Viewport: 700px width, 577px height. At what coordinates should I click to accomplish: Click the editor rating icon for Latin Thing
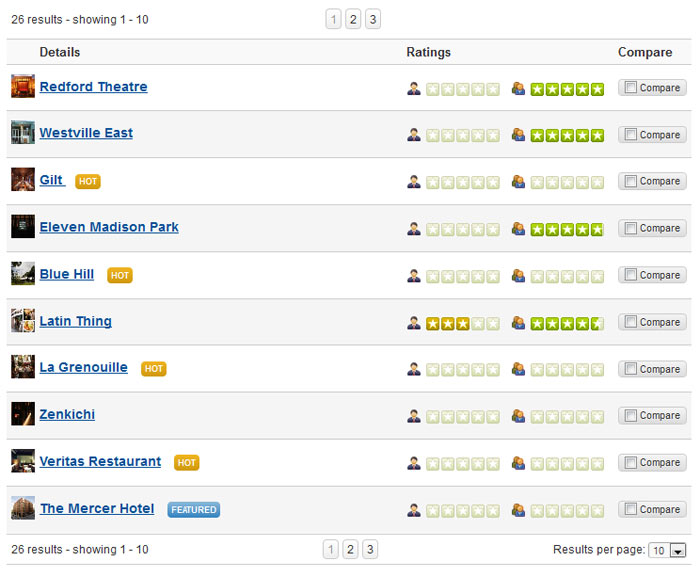coord(414,323)
